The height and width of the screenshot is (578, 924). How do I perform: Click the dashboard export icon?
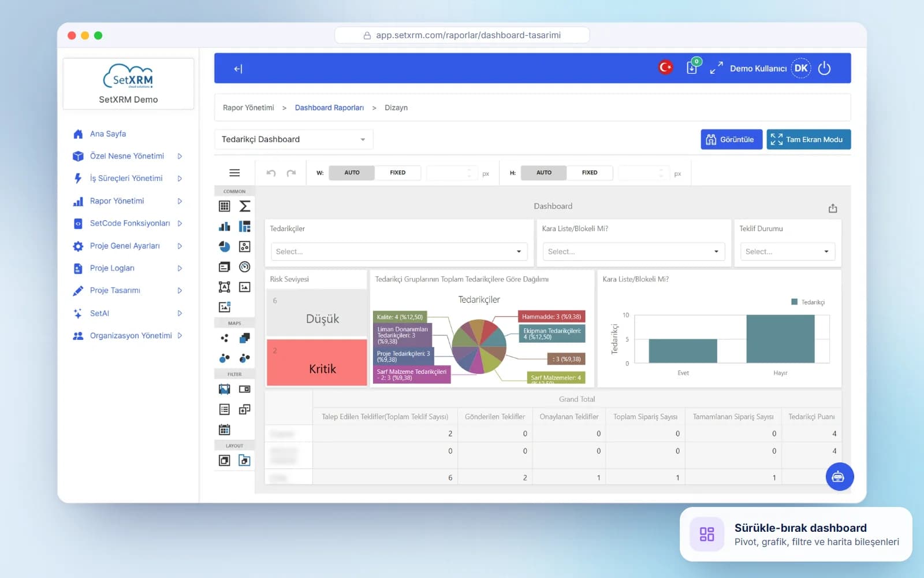833,208
